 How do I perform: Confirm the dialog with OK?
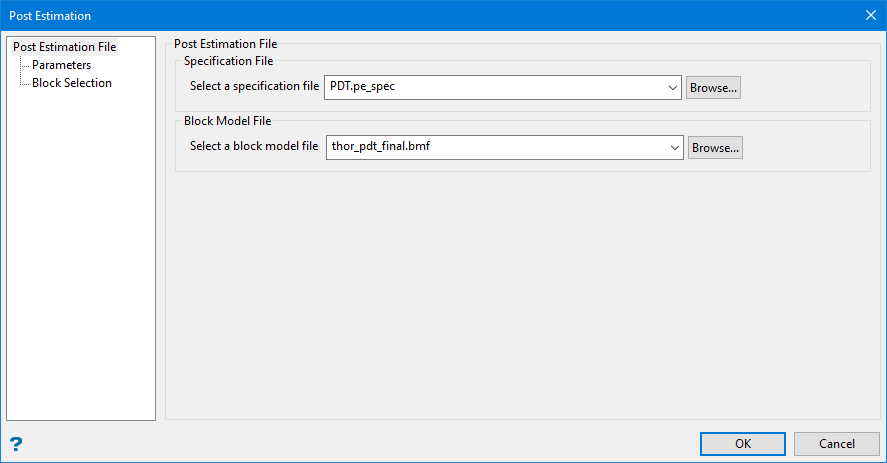743,444
